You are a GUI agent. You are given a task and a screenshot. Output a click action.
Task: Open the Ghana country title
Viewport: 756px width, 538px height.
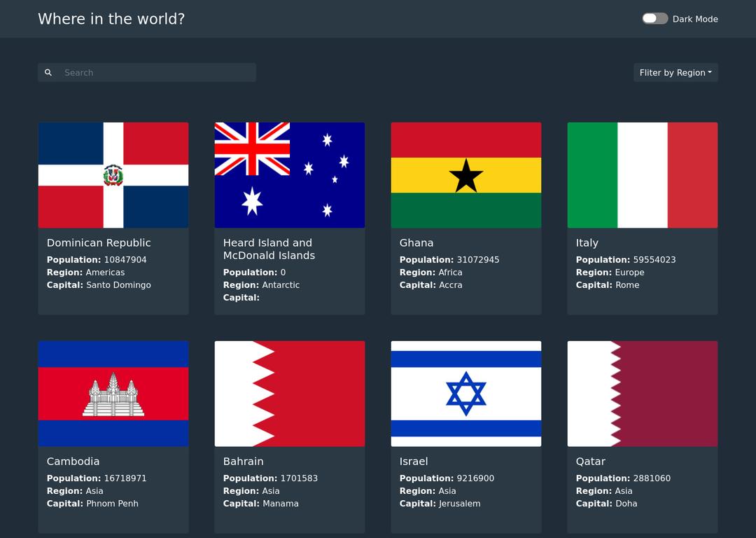pyautogui.click(x=416, y=243)
